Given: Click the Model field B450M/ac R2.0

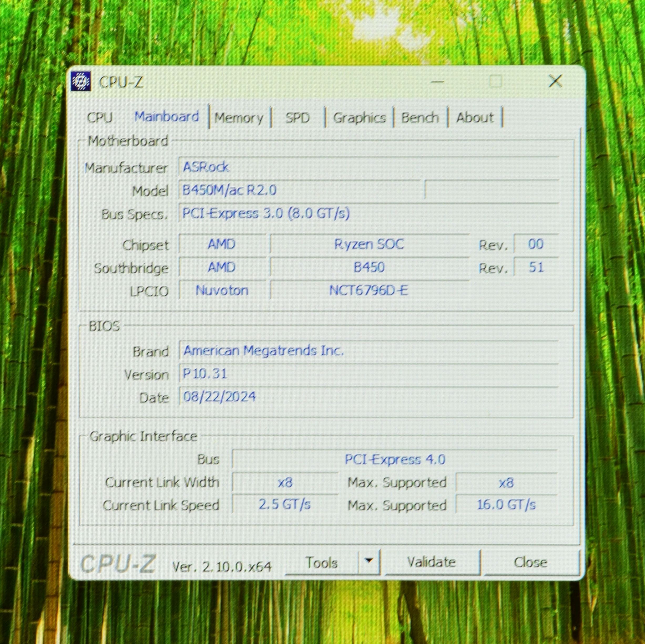Looking at the screenshot, I should tap(299, 190).
